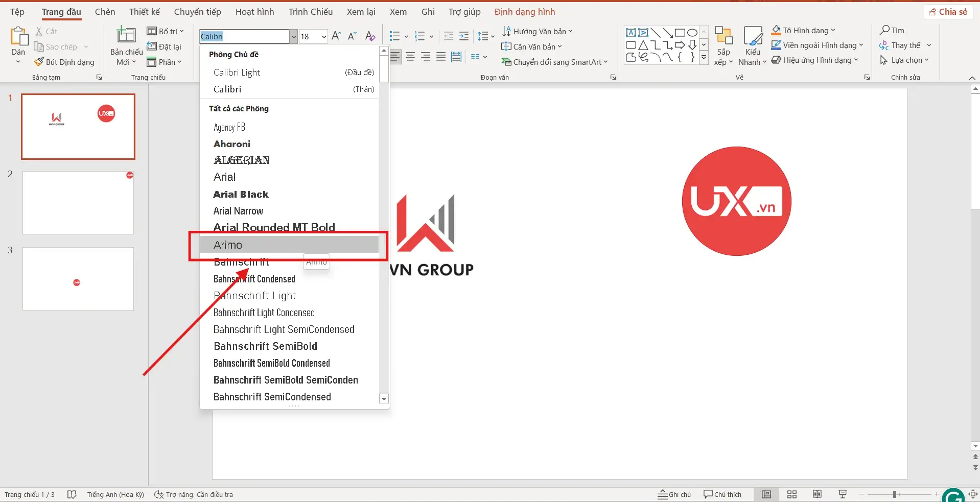Expand the shapes gallery more button
Image resolution: width=980 pixels, height=502 pixels.
(x=704, y=58)
